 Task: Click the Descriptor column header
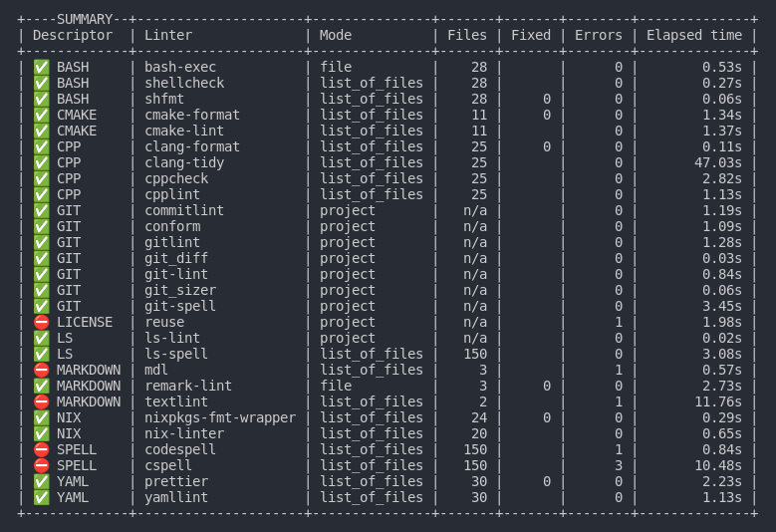[73, 35]
